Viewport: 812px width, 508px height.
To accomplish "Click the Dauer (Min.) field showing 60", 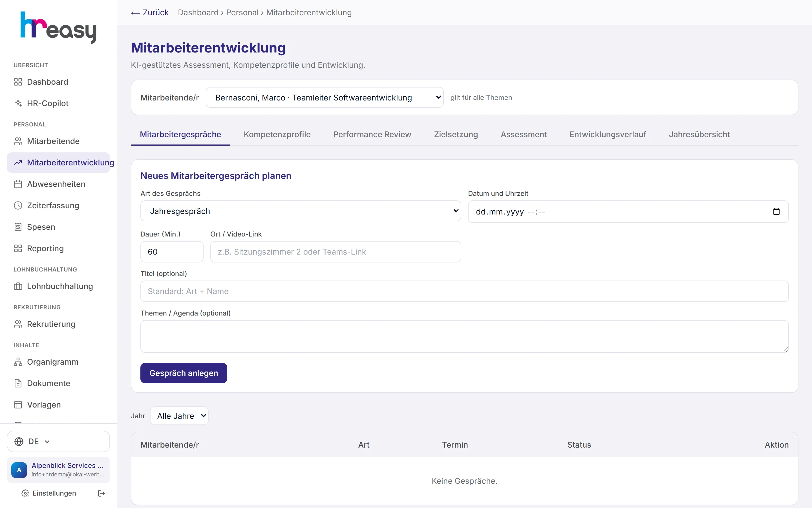I will point(172,252).
